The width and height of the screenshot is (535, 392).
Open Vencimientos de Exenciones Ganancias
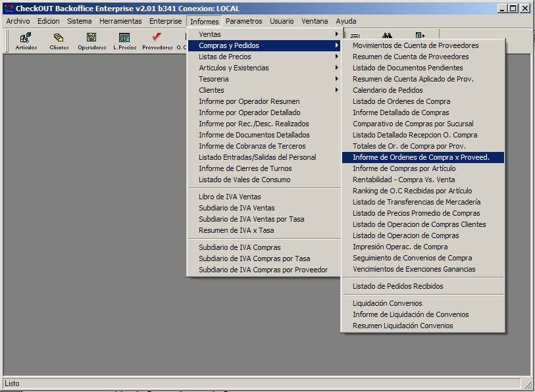coord(423,269)
